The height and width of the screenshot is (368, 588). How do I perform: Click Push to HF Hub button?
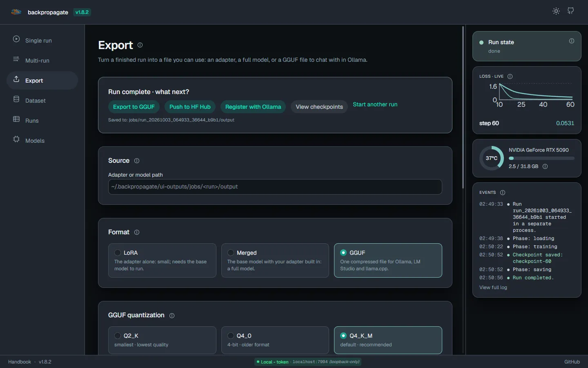[x=190, y=107]
